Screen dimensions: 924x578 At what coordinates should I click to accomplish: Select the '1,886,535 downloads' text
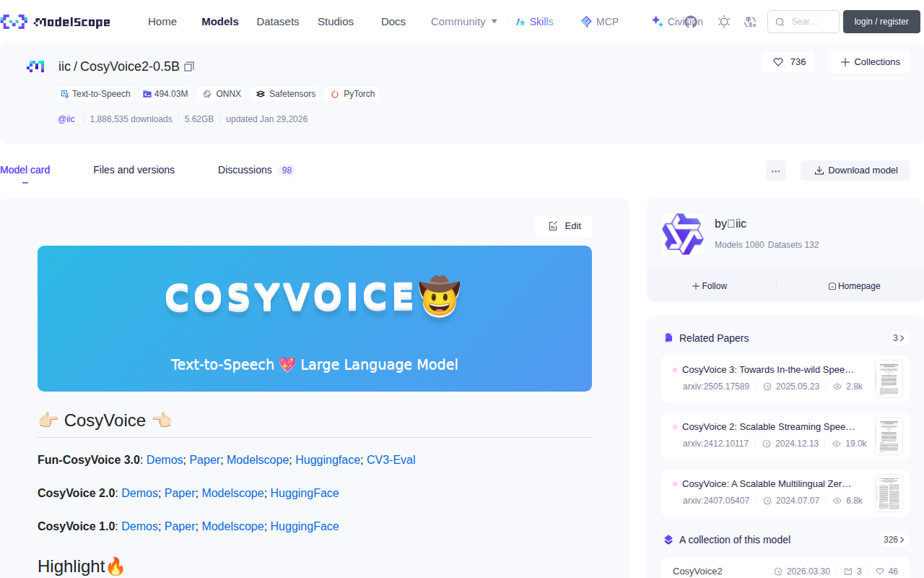131,119
